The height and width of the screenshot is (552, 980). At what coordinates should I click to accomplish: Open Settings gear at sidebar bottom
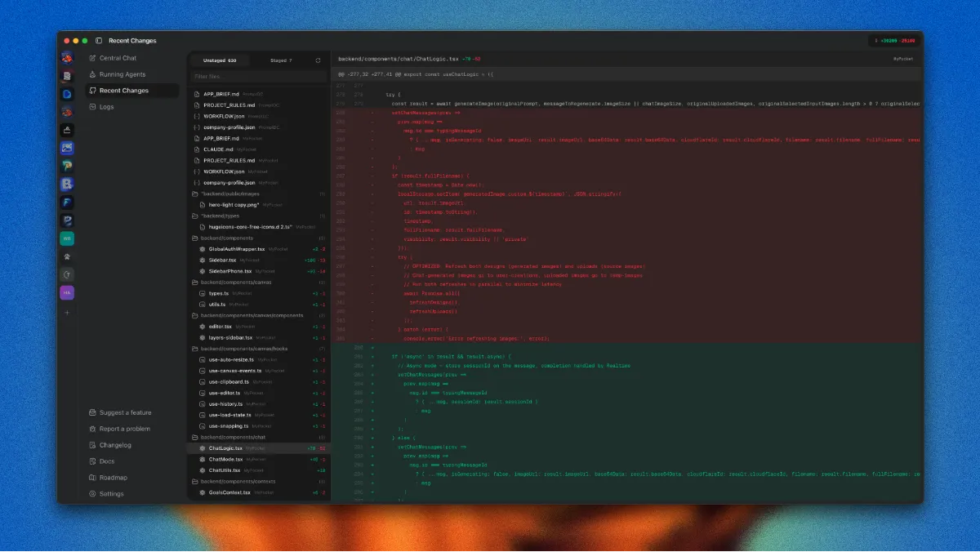pos(111,494)
